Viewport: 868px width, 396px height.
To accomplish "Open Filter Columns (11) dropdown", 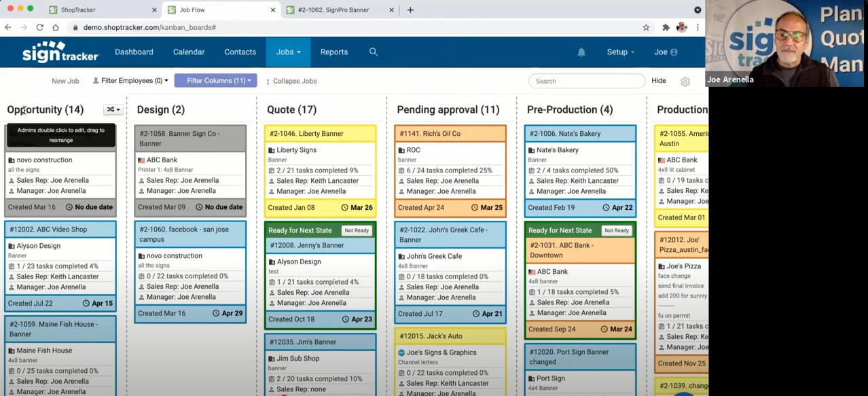I will (215, 81).
